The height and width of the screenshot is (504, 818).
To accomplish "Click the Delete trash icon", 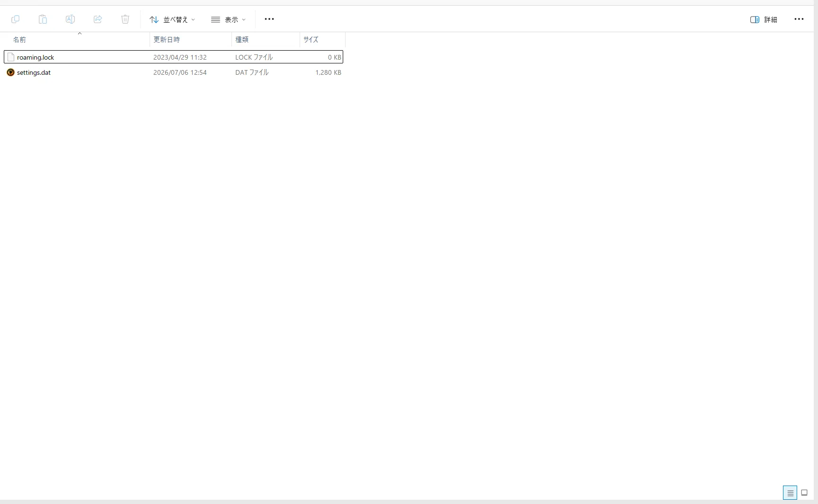I will point(125,19).
